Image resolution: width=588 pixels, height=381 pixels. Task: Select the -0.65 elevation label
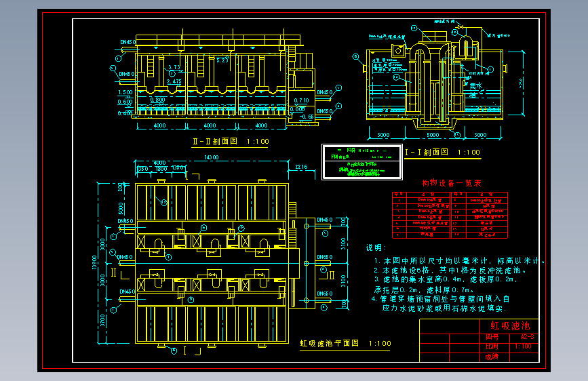click(307, 117)
